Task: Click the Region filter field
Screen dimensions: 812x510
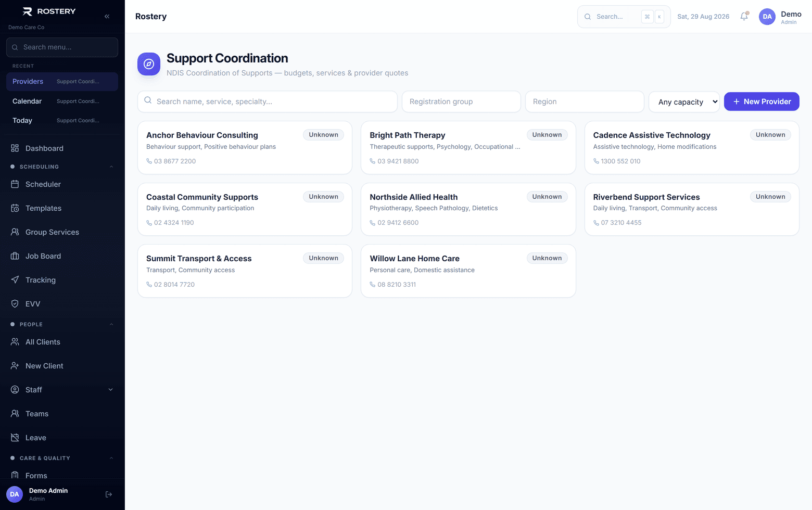Action: 585,101
